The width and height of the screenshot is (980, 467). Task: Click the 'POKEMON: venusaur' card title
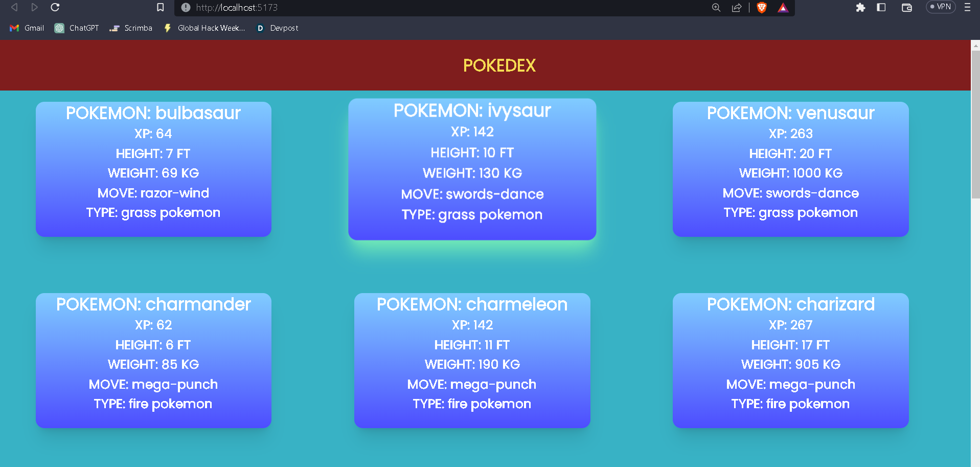point(791,113)
